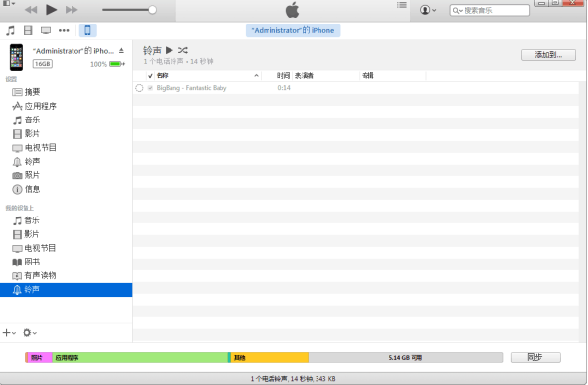This screenshot has height=385, width=588.
Task: Click the status bar ringtone summary text
Action: click(293, 378)
